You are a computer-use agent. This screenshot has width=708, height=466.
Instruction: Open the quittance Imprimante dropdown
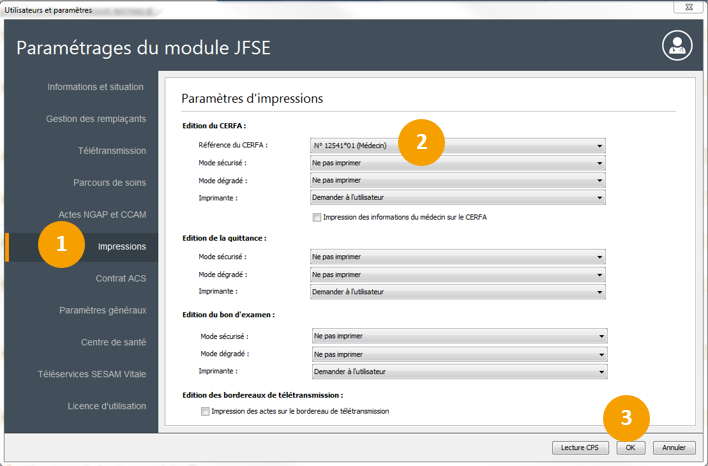tap(458, 292)
